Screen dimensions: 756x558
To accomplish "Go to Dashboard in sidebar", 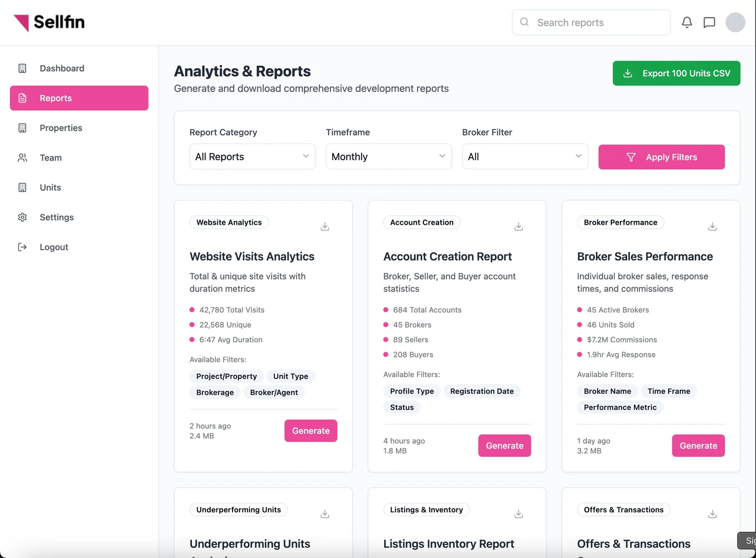I will click(x=79, y=68).
